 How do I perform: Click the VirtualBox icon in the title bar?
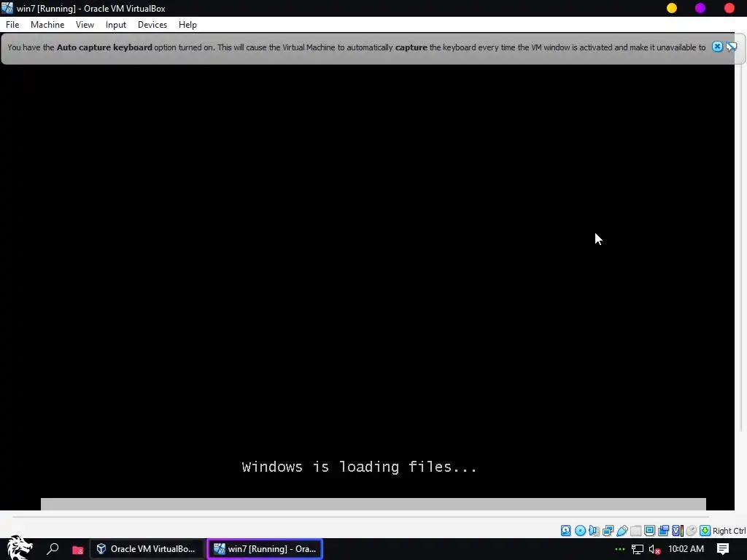7,8
